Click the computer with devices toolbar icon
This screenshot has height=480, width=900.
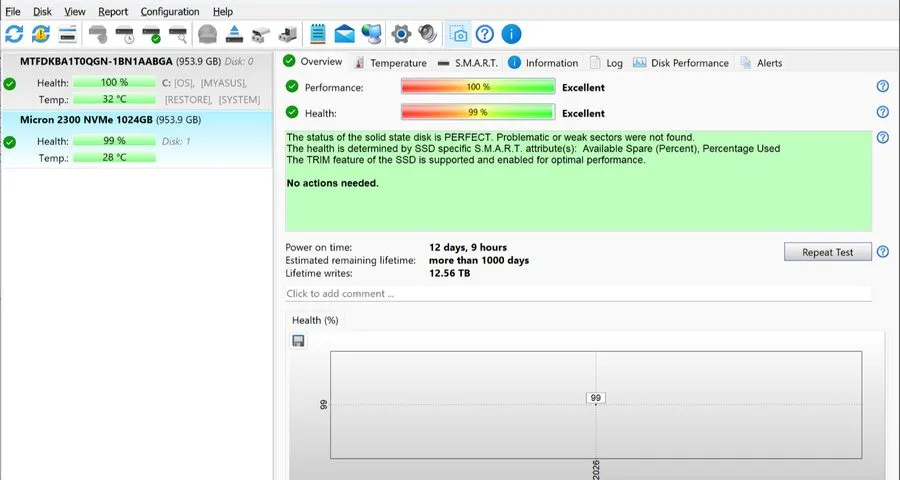tap(288, 34)
